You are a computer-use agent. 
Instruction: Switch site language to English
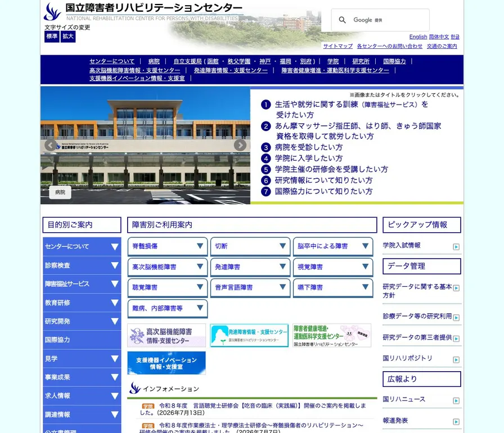click(x=418, y=37)
